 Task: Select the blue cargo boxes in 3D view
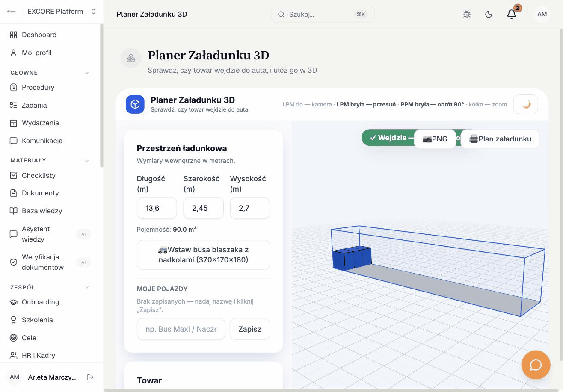point(352,259)
